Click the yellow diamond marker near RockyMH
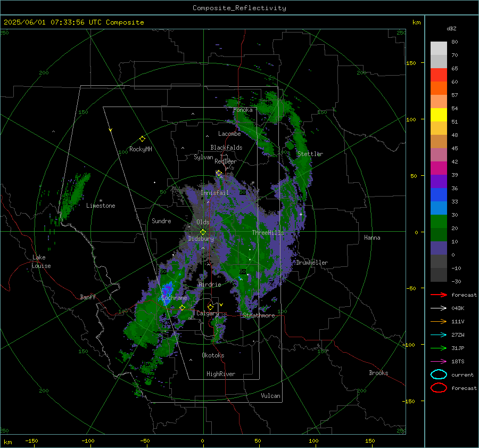 point(142,139)
